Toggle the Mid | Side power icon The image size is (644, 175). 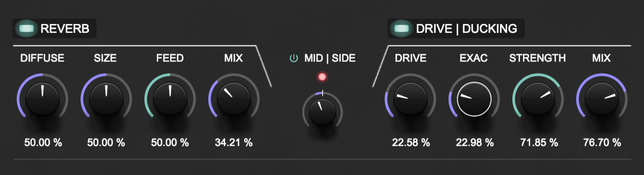coord(293,58)
